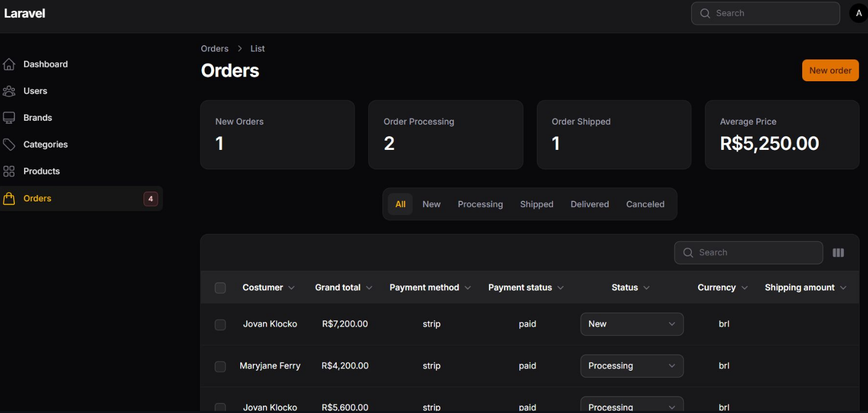Click the Products grid icon in sidebar
The height and width of the screenshot is (413, 868).
pos(9,171)
